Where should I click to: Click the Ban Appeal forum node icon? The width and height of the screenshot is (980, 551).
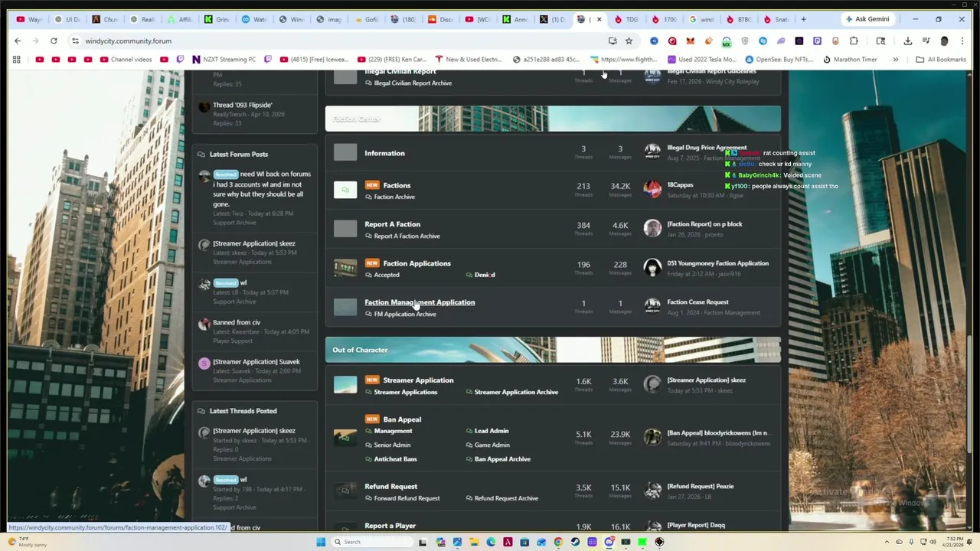point(345,437)
